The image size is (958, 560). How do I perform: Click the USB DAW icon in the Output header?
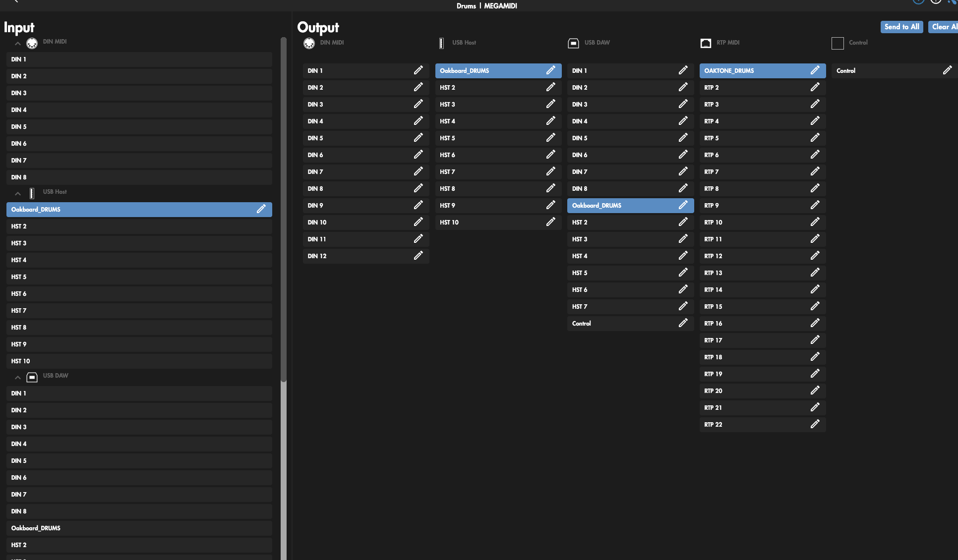coord(573,43)
